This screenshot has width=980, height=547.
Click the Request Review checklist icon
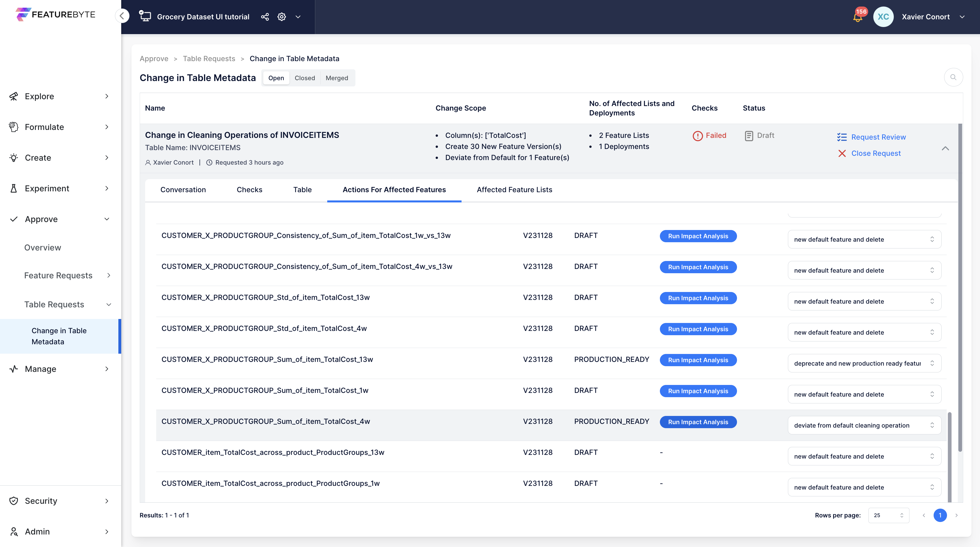tap(841, 137)
